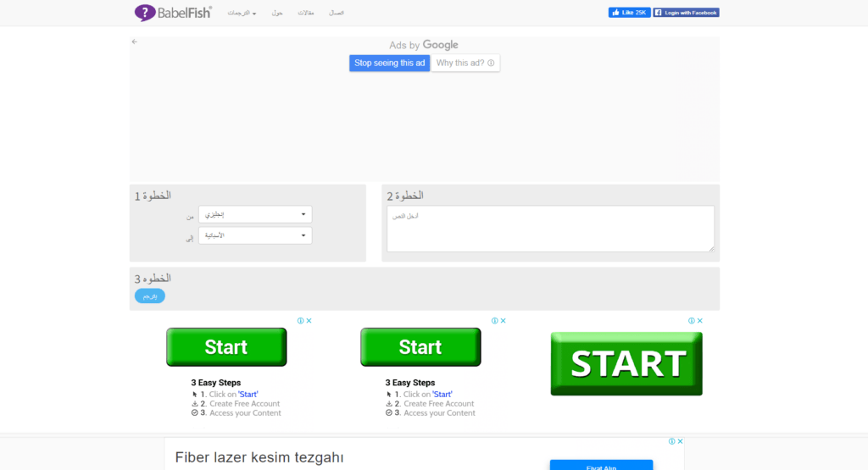Open the حول nav menu item
This screenshot has height=470, width=868.
coord(277,14)
